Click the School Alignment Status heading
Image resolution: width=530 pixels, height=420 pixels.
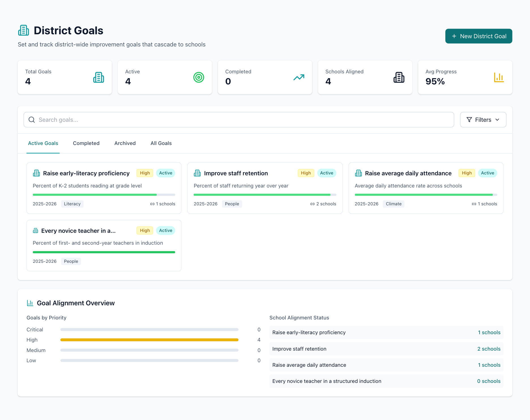pyautogui.click(x=299, y=318)
